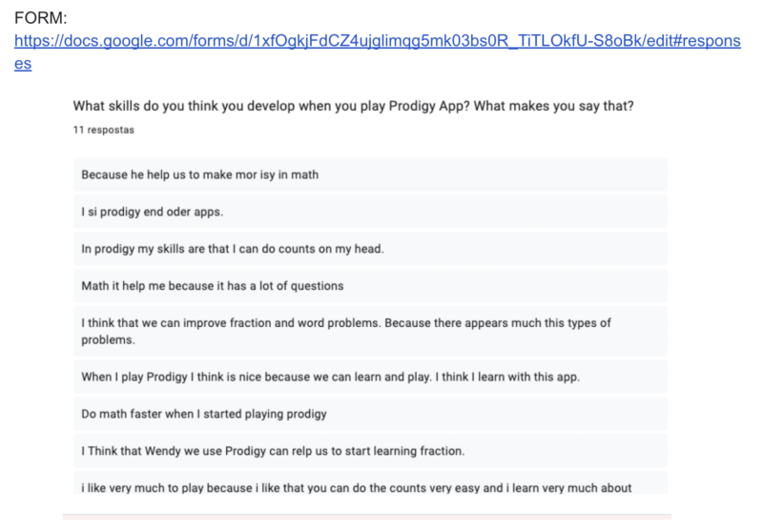
Task: Click the "I think I learn with this app" sentence
Action: pos(506,377)
